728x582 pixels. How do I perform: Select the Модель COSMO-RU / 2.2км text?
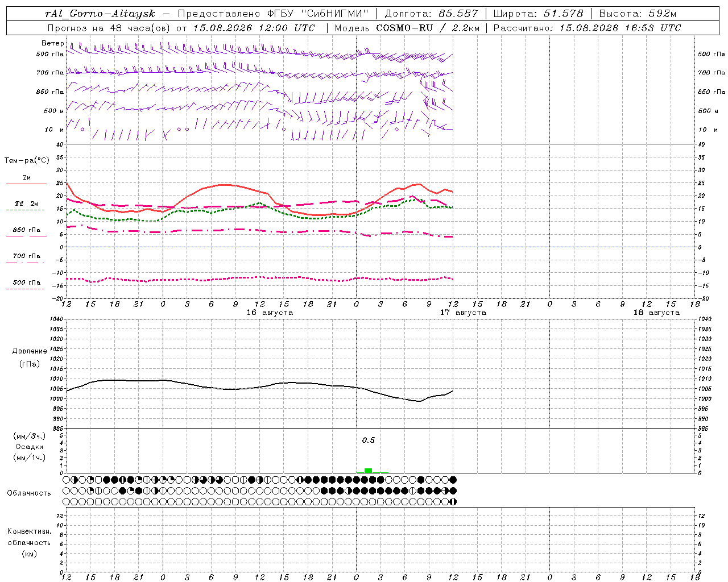pos(407,28)
